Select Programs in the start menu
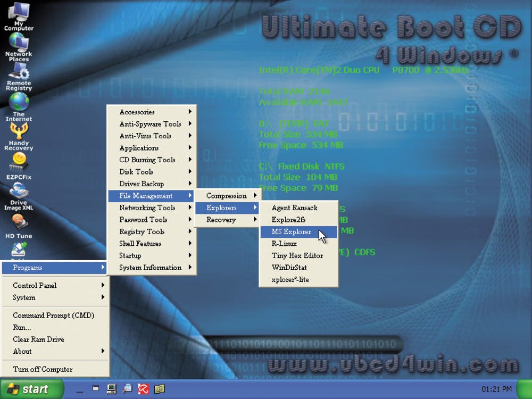Viewport: 532px width, 399px height. [54, 268]
